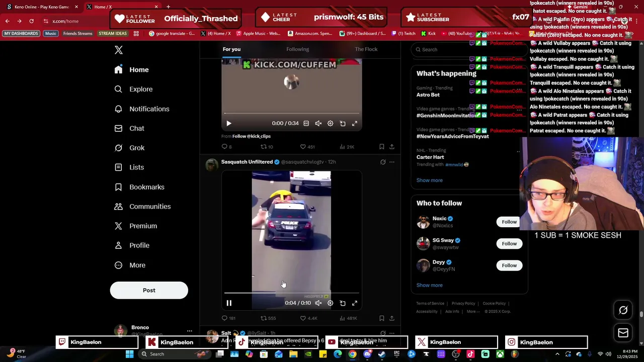The width and height of the screenshot is (644, 362).
Task: Open more options on Sasquatch Unfiltered post
Action: click(392, 162)
